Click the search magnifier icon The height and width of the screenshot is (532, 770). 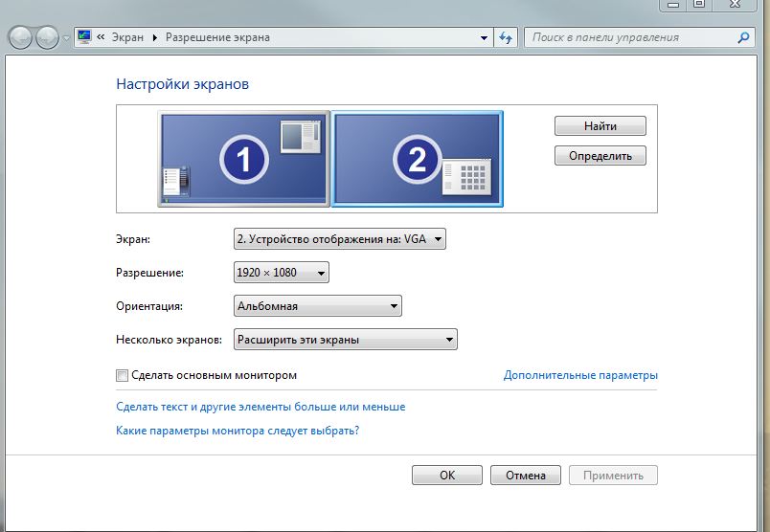point(743,38)
